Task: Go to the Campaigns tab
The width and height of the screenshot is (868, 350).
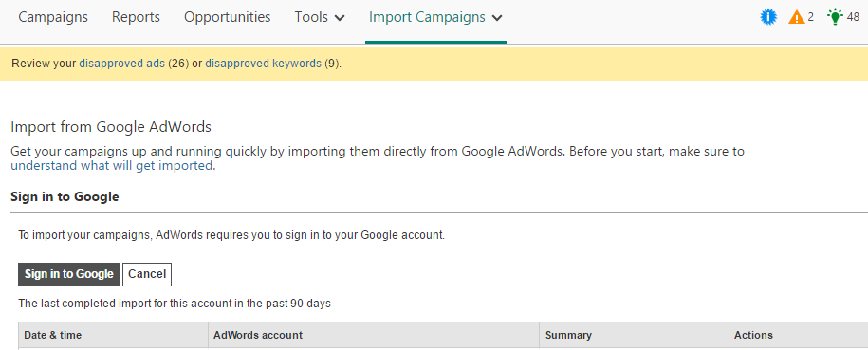Action: (53, 17)
